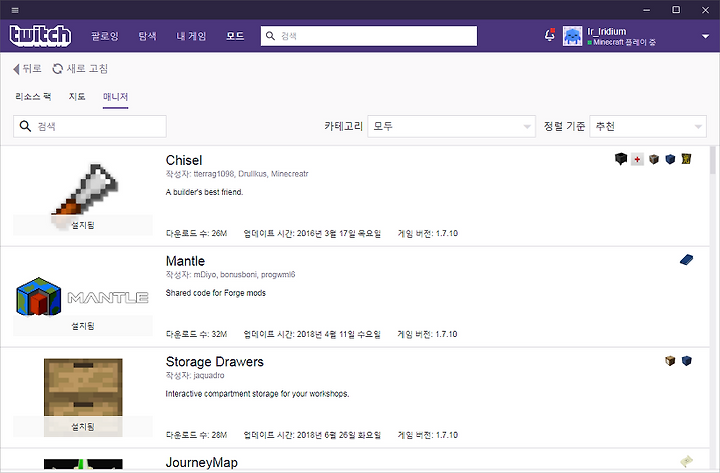
Task: Click 'Shared code for Forge mods' description
Action: click(x=215, y=293)
